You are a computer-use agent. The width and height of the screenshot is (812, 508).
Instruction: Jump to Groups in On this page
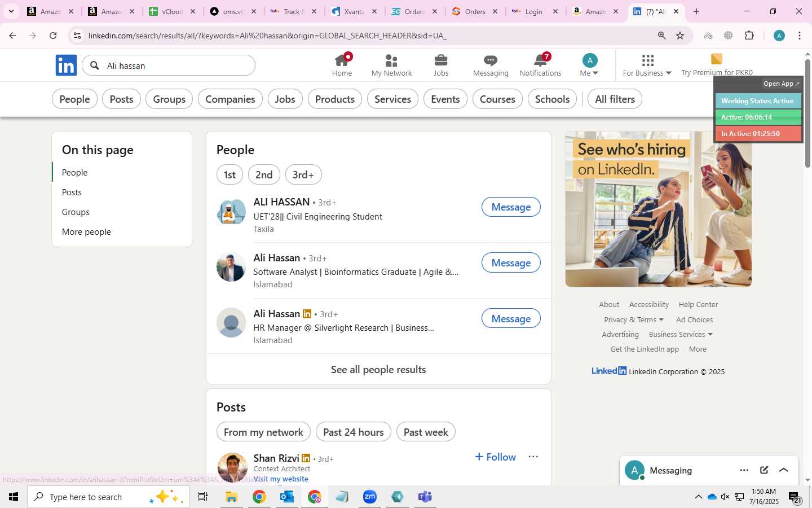coord(76,212)
